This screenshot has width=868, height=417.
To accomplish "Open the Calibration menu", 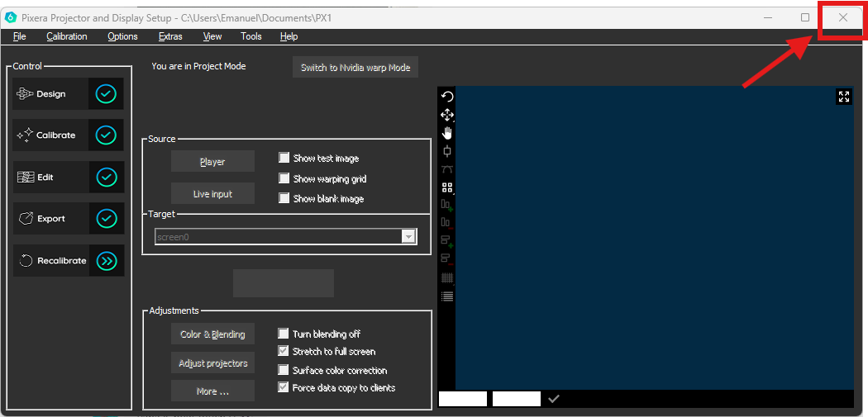I will coord(67,36).
